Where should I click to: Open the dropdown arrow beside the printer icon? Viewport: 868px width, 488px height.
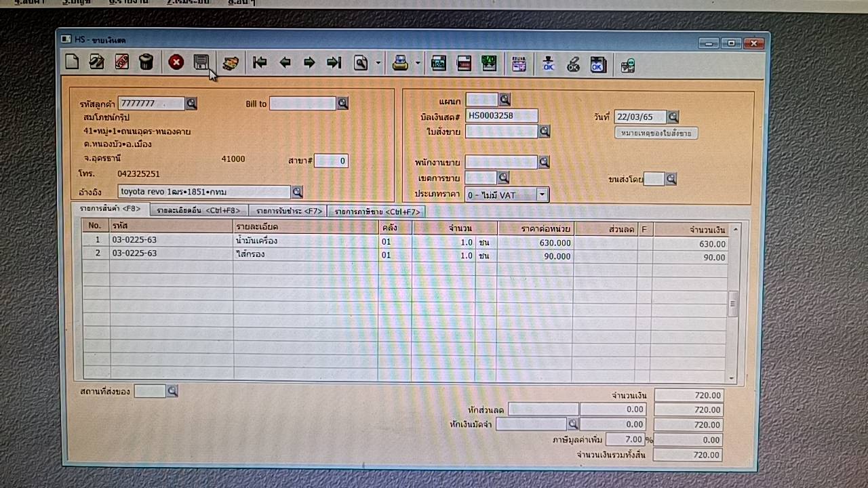[418, 64]
